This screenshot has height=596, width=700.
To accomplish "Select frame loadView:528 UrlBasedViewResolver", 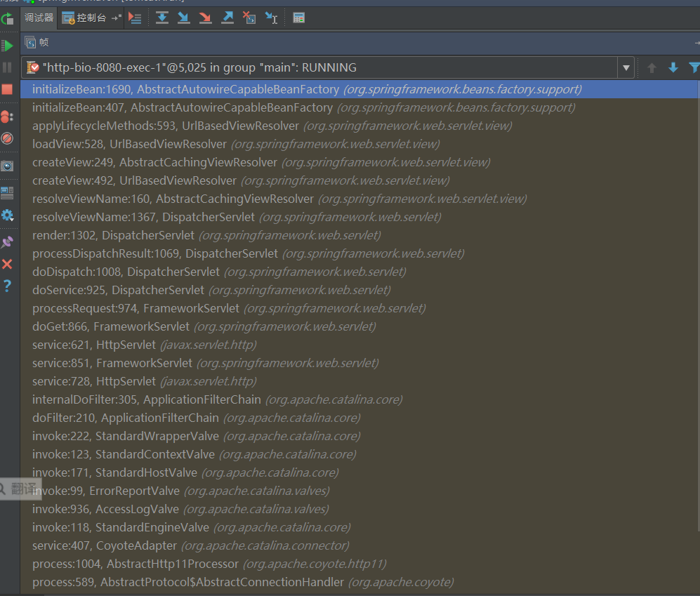I will point(359,144).
